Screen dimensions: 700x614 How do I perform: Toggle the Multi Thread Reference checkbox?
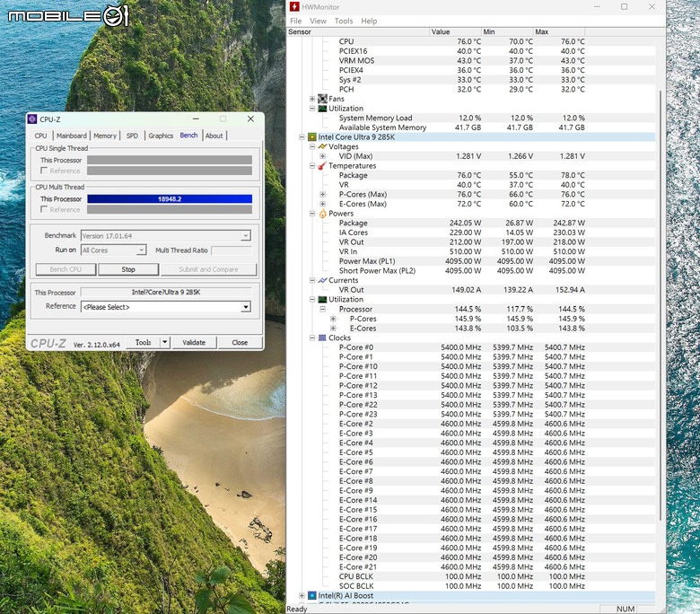[44, 209]
